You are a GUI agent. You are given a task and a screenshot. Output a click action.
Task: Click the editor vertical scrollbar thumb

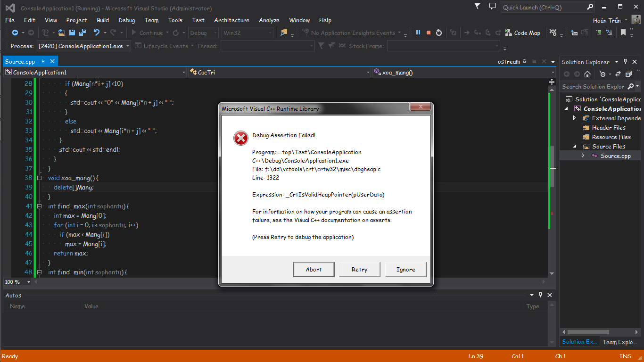[x=552, y=167]
